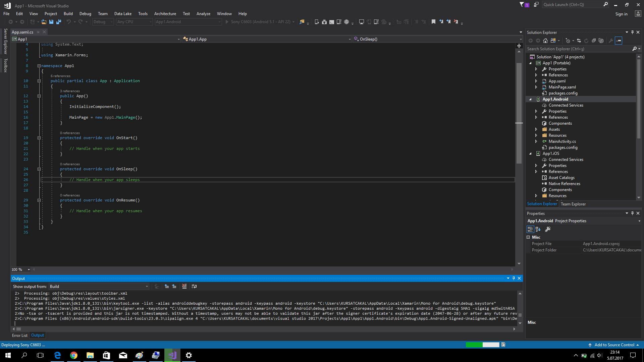Viewport: 644px width, 362px height.
Task: Click the Save All toolbar icon
Action: 59,22
